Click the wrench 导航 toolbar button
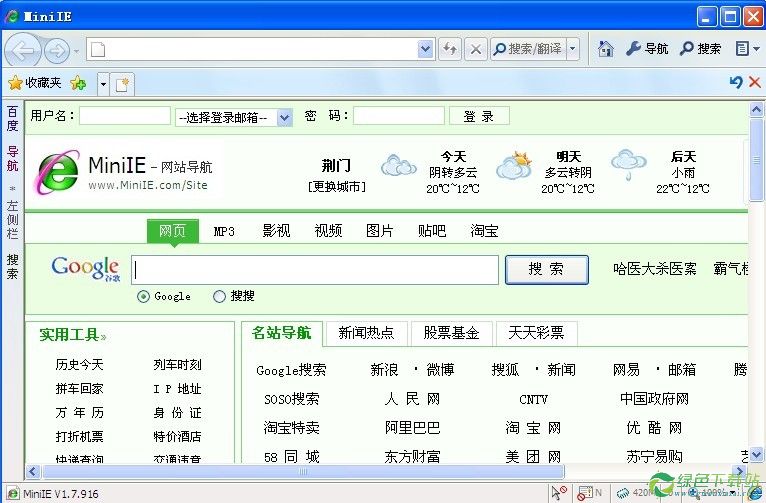The image size is (766, 503). [647, 48]
